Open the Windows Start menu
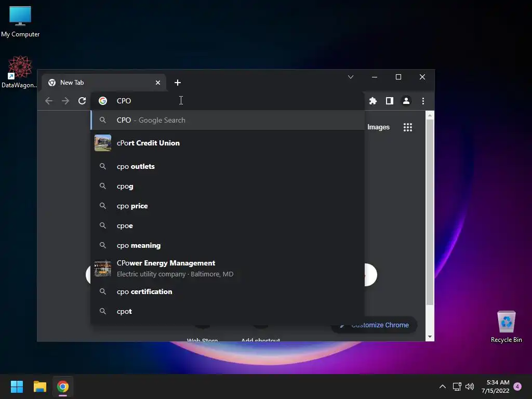 click(x=17, y=387)
